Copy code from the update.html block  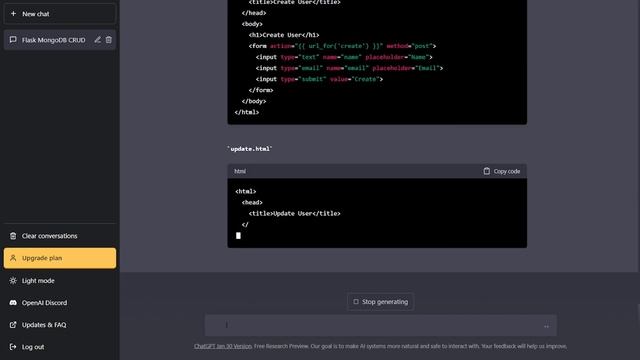click(502, 171)
